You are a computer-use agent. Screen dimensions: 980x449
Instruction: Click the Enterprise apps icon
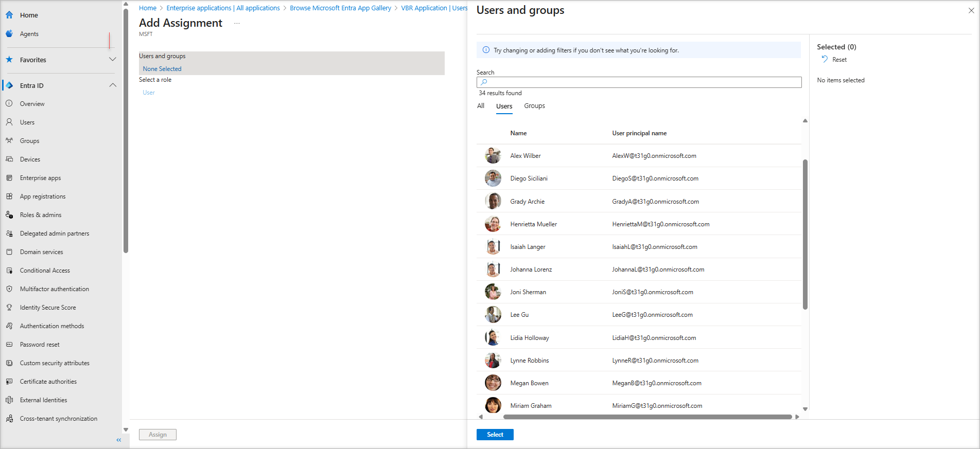tap(9, 178)
